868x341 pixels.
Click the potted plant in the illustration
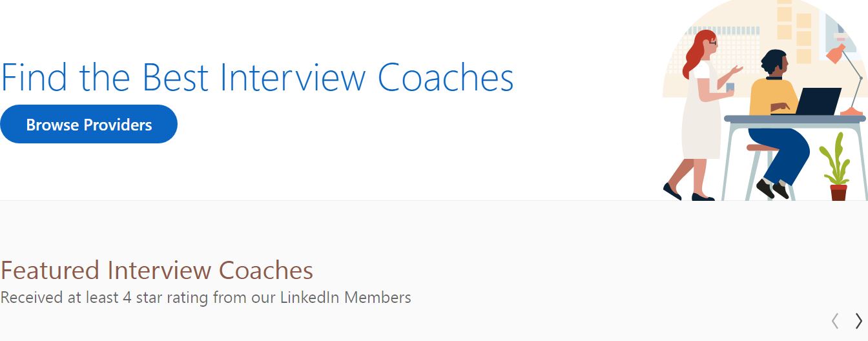tap(835, 161)
